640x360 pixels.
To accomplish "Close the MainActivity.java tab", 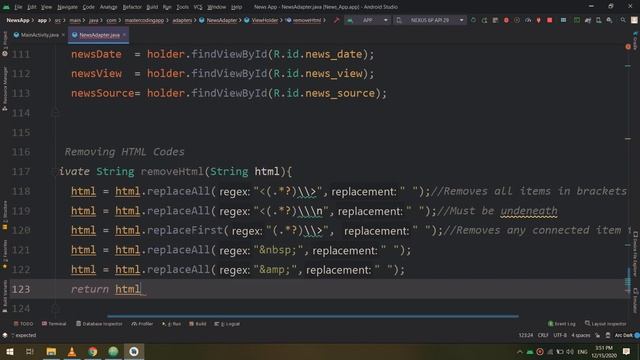I will point(63,35).
